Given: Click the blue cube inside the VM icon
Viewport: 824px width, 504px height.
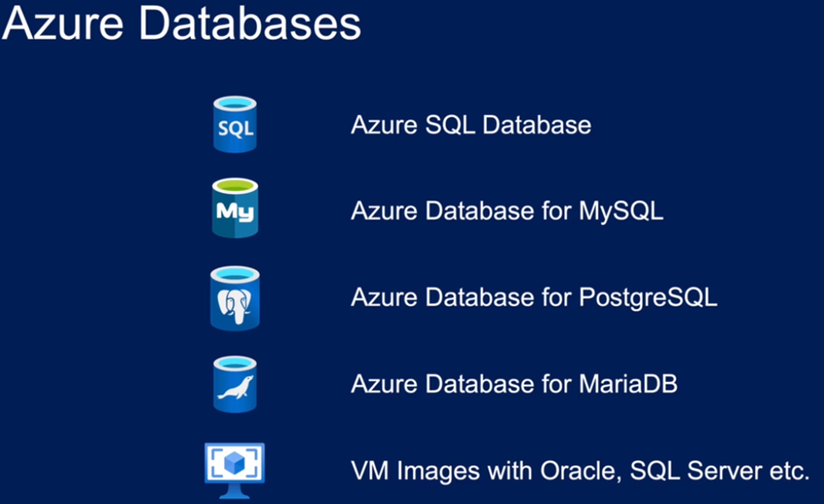Looking at the screenshot, I should tap(235, 463).
